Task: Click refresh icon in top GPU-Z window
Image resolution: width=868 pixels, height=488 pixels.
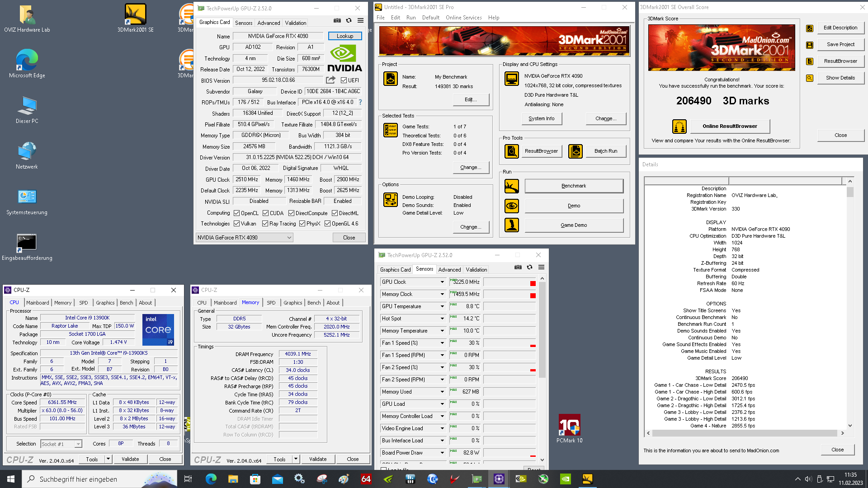Action: [x=349, y=20]
